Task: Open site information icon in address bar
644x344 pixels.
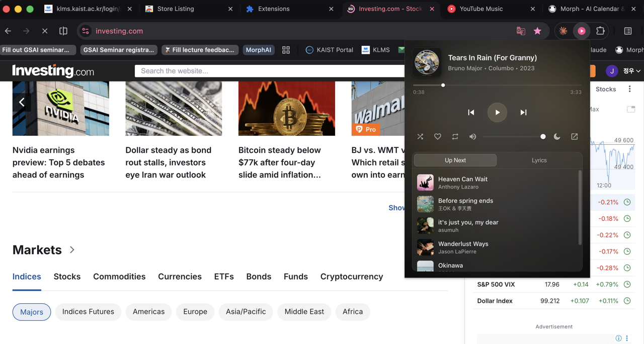Action: point(86,31)
